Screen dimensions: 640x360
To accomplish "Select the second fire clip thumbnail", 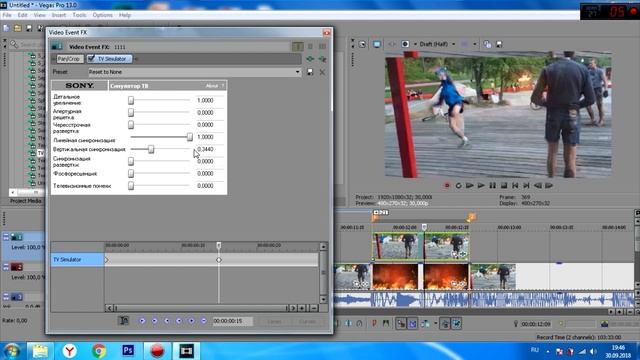I will point(446,276).
